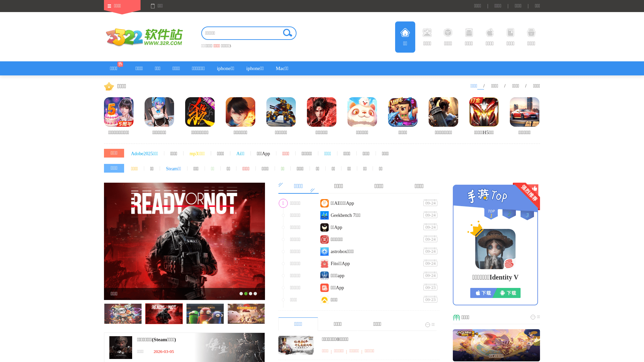Open the Identity V game icon
Viewport: 644px width, 362px height.
495,249
